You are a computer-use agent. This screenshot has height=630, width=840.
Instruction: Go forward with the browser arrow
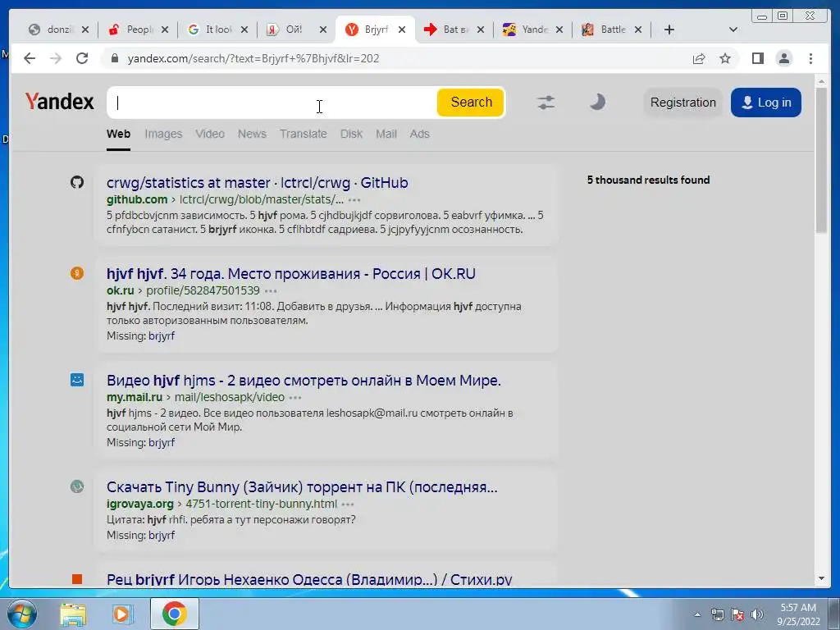[x=56, y=58]
